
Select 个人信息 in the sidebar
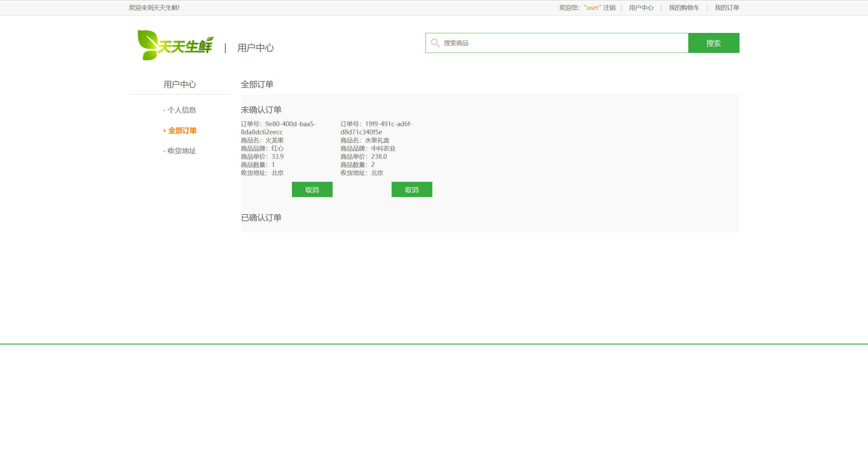click(182, 110)
